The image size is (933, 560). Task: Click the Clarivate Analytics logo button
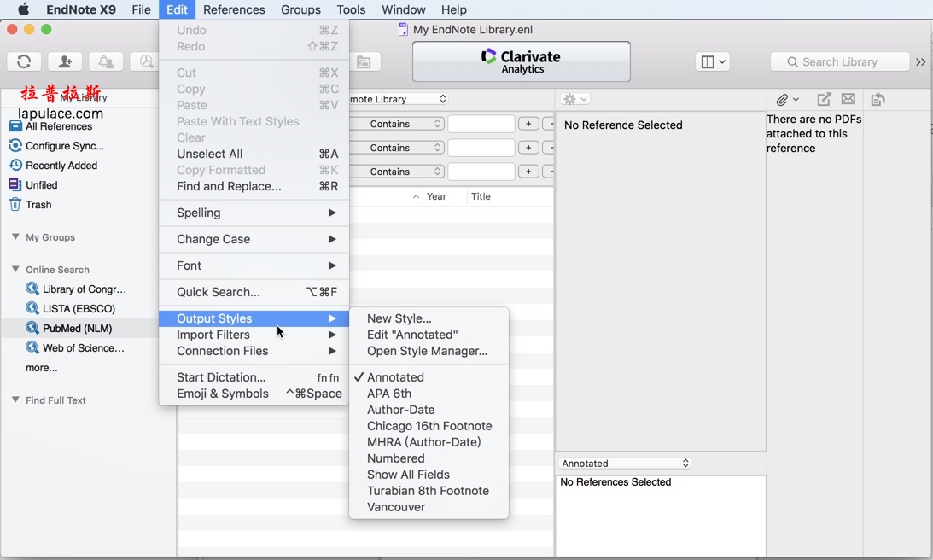tap(522, 61)
